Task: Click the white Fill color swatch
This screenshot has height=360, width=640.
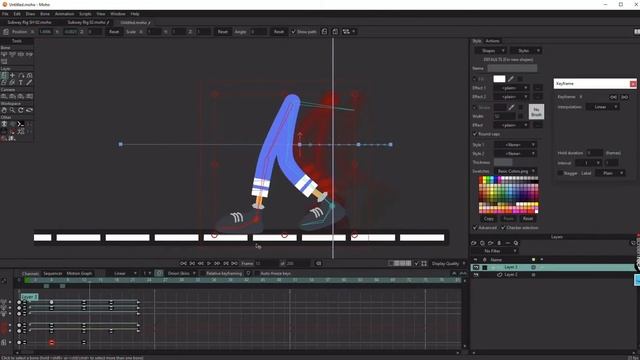Action: coord(499,79)
